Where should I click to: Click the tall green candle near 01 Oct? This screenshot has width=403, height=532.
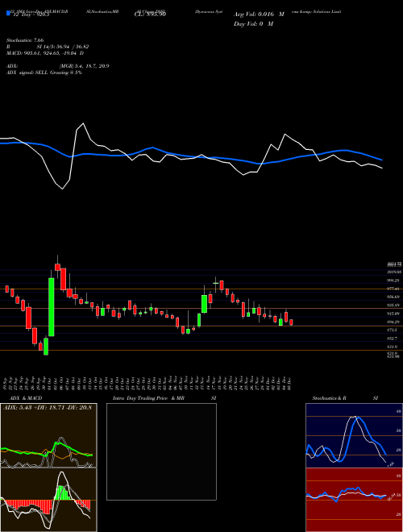[x=52, y=307]
